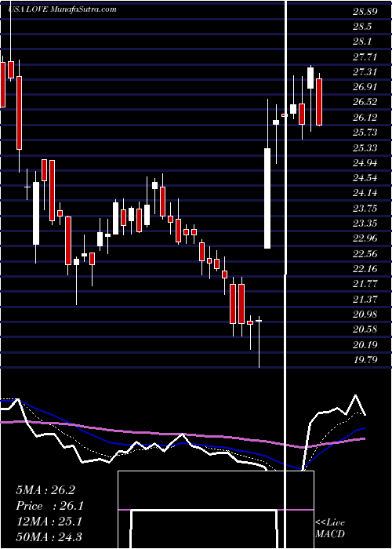Click the <<Live MACD label

[x=330, y=528]
